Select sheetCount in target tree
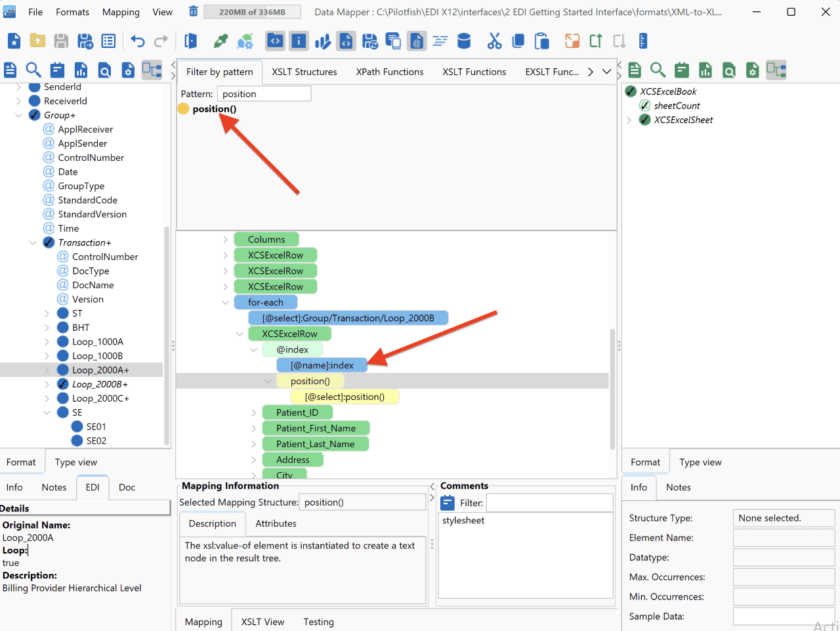This screenshot has width=840, height=631. (677, 106)
